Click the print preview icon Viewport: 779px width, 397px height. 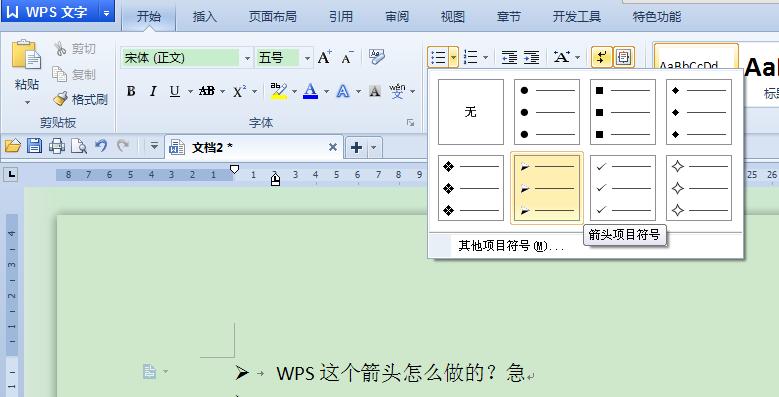tap(79, 146)
